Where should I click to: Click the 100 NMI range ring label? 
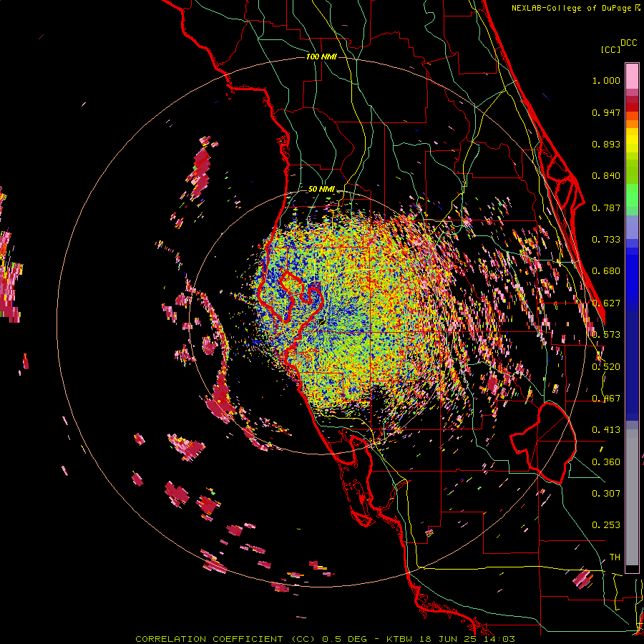pyautogui.click(x=321, y=57)
